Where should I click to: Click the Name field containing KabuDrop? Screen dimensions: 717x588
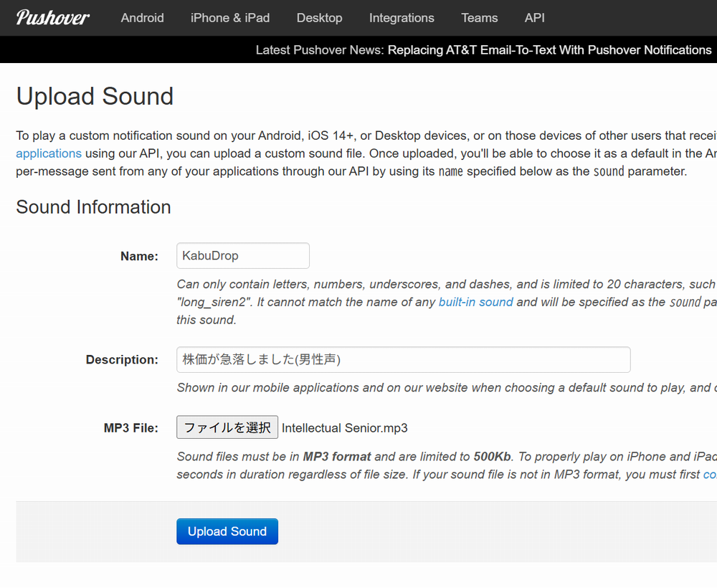[242, 256]
